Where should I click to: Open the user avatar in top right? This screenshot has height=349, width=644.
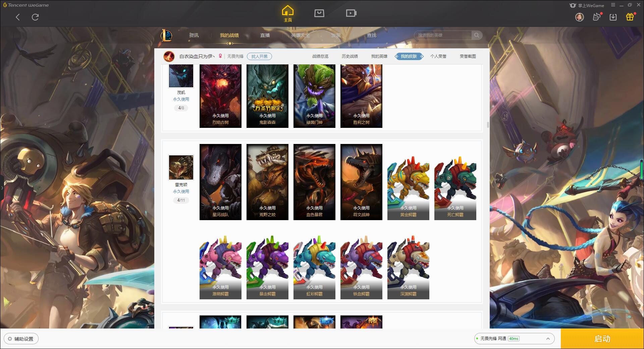coord(579,17)
